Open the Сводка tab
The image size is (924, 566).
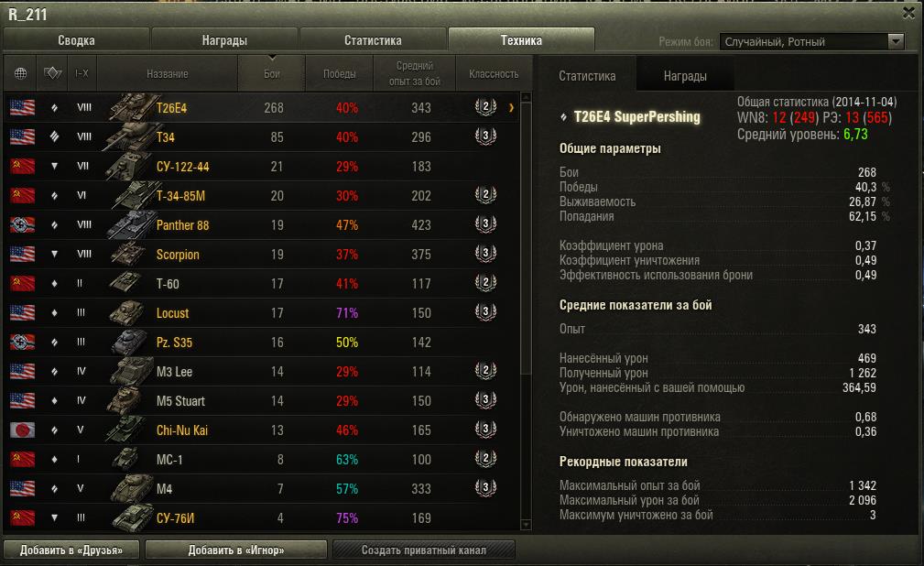click(x=76, y=40)
